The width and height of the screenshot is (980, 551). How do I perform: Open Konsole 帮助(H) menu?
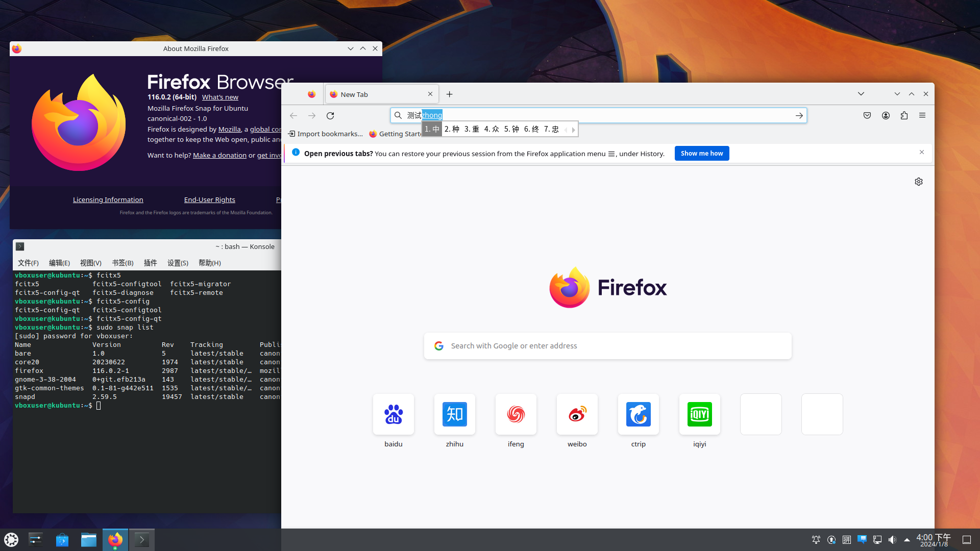coord(209,263)
